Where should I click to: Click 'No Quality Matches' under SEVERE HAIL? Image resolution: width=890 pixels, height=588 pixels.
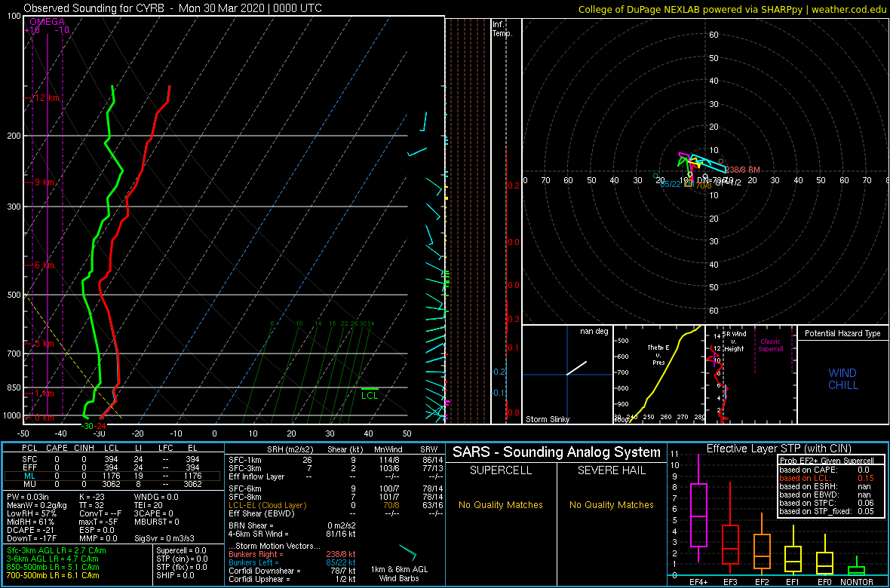tap(611, 504)
